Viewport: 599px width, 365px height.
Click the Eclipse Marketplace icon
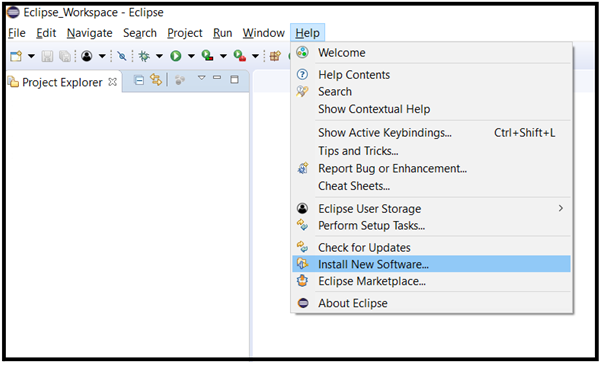coord(303,281)
